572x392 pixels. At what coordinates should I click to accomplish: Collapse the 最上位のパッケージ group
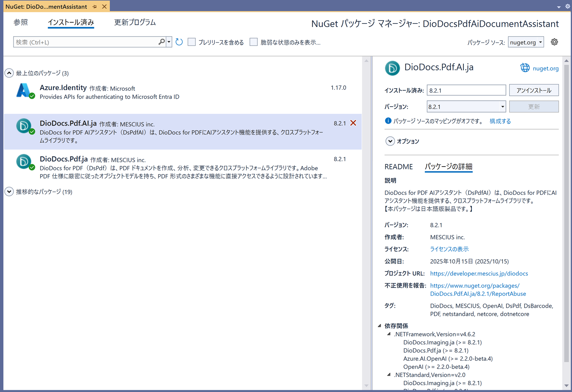click(x=9, y=73)
